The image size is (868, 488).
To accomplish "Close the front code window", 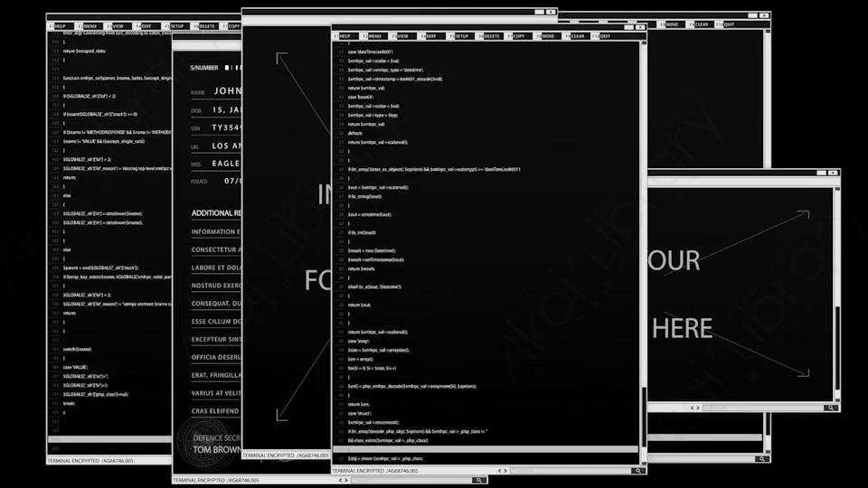I will point(640,27).
